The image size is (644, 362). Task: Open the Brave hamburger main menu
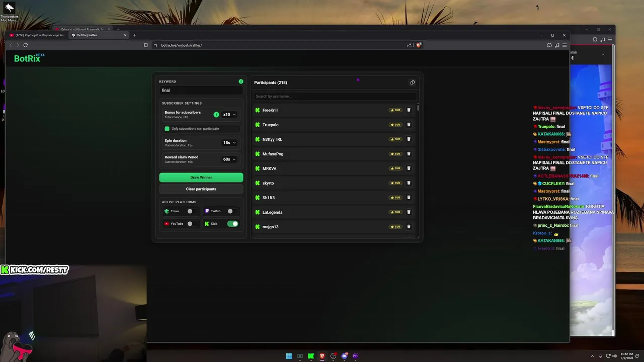pos(565,45)
